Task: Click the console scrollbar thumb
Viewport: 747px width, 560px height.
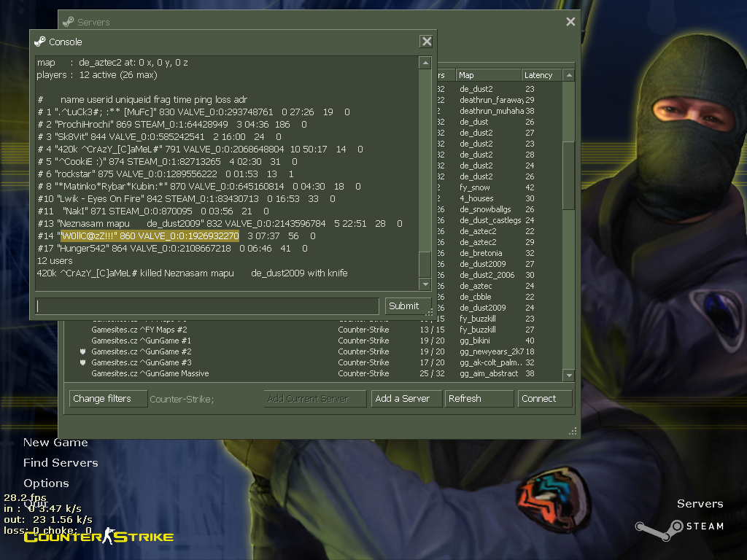Action: pyautogui.click(x=425, y=264)
